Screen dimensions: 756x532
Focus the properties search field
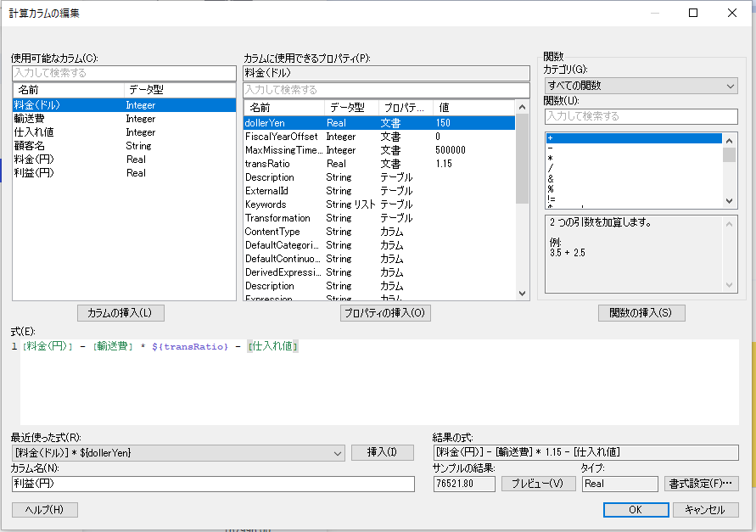(x=386, y=90)
